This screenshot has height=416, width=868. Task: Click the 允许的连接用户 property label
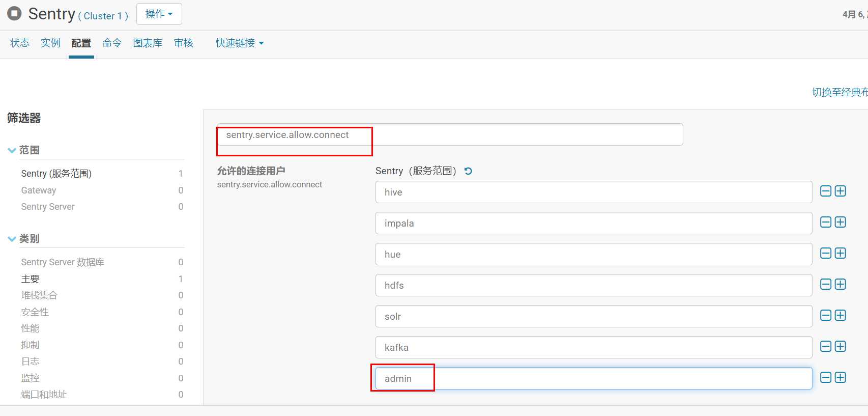click(251, 171)
